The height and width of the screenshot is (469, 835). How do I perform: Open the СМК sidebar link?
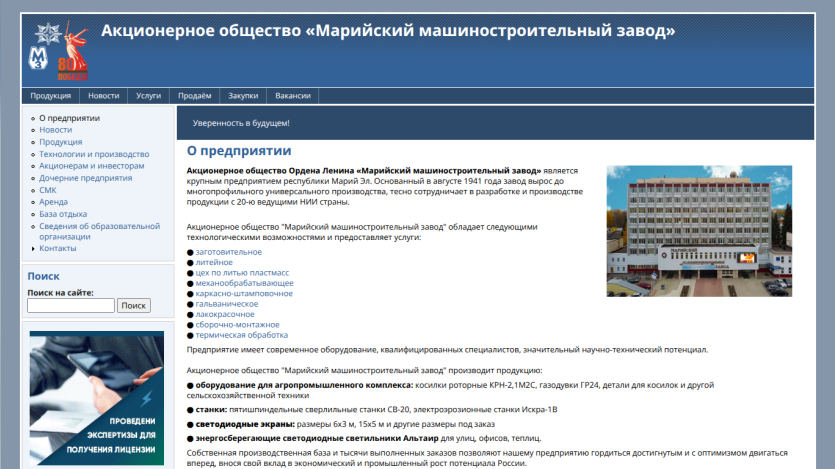click(47, 190)
